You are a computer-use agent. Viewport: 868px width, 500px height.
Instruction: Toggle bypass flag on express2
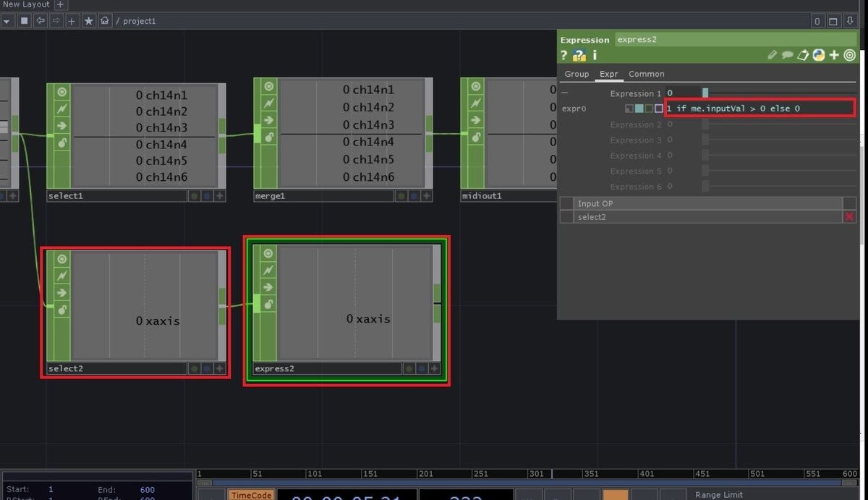[x=268, y=287]
